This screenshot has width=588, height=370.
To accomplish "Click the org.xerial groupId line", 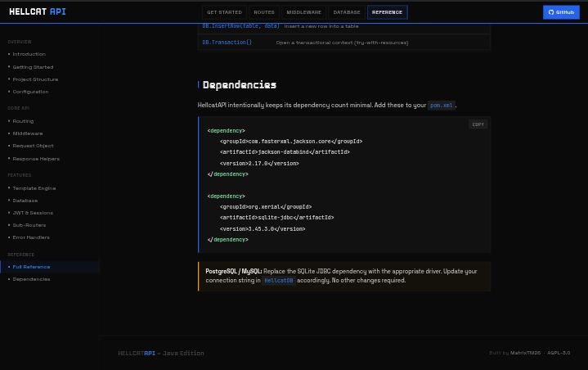I will (266, 207).
